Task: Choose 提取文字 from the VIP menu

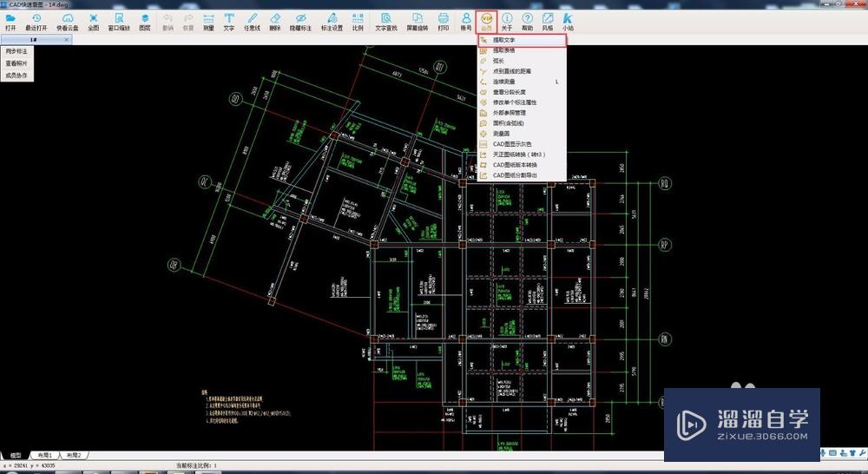Action: [x=522, y=41]
